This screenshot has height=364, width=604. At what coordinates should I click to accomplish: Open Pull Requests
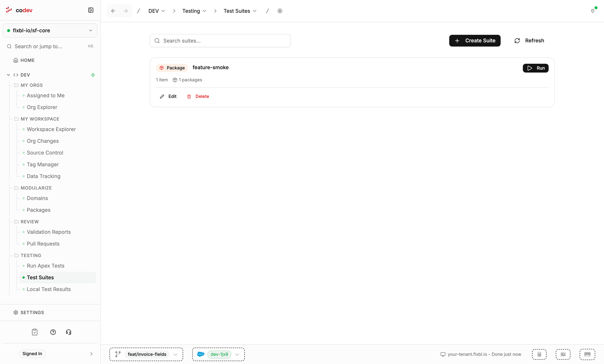43,244
